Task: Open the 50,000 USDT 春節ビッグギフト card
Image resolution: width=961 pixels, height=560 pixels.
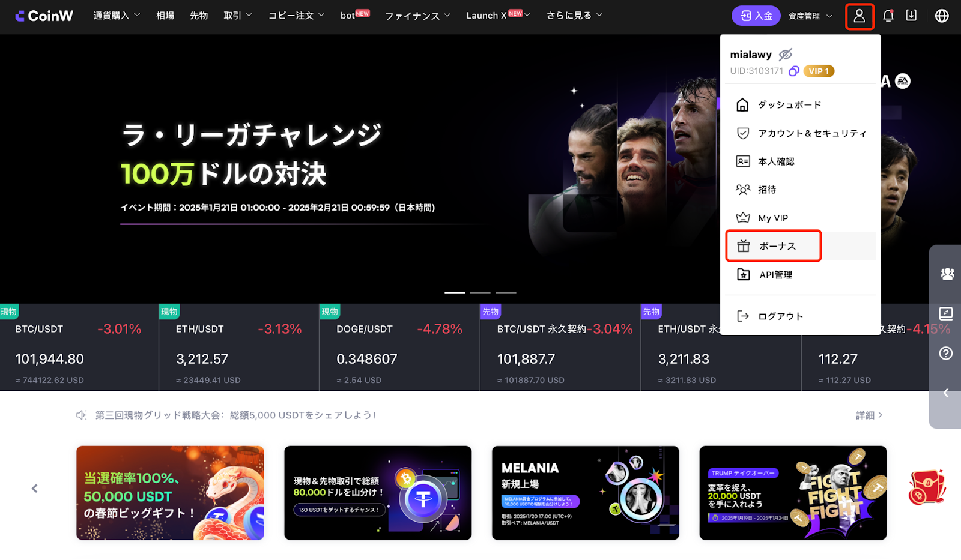Action: 170,493
